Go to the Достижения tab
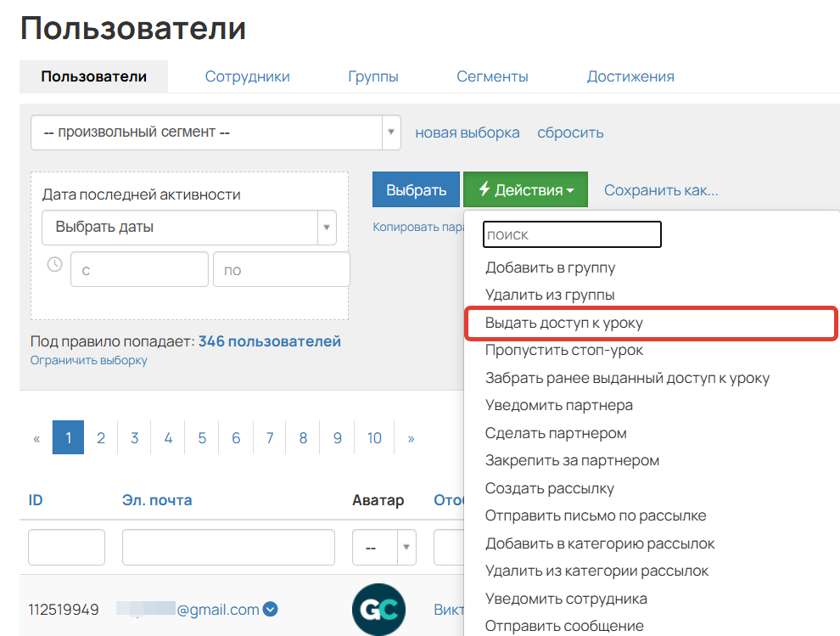The height and width of the screenshot is (636, 840). click(x=630, y=76)
